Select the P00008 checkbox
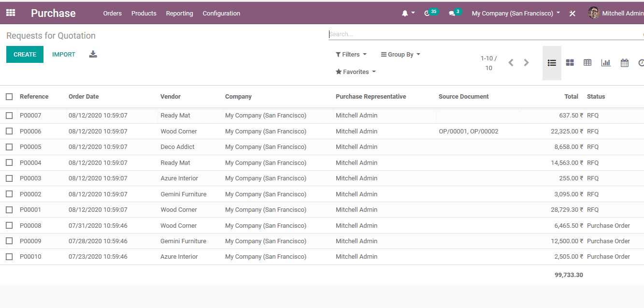644x308 pixels. coord(9,225)
